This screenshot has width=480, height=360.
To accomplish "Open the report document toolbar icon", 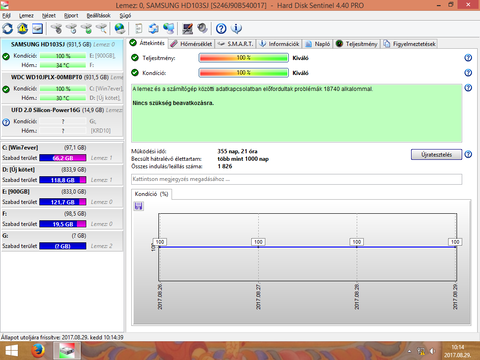I will pyautogui.click(x=139, y=29).
